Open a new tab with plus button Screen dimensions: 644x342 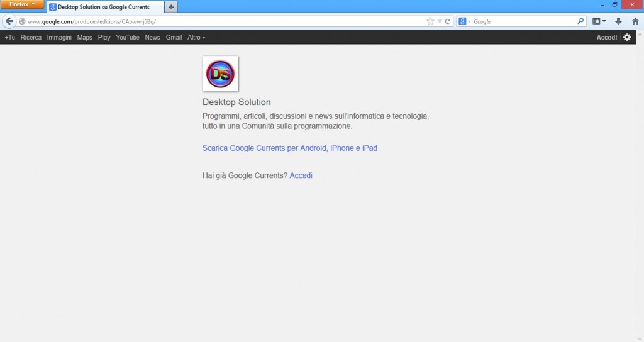(172, 7)
